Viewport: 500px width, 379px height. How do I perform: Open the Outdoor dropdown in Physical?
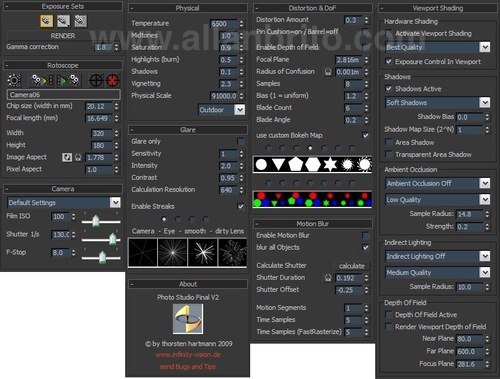coord(222,110)
